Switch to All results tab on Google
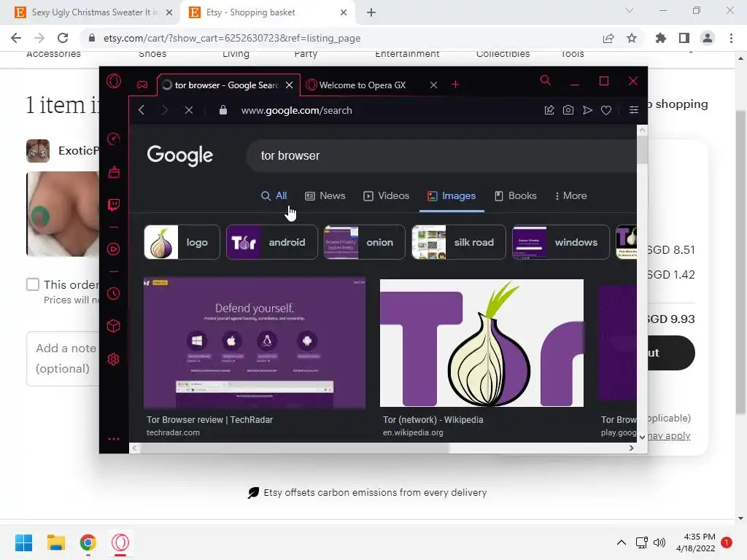747x560 pixels. (274, 195)
